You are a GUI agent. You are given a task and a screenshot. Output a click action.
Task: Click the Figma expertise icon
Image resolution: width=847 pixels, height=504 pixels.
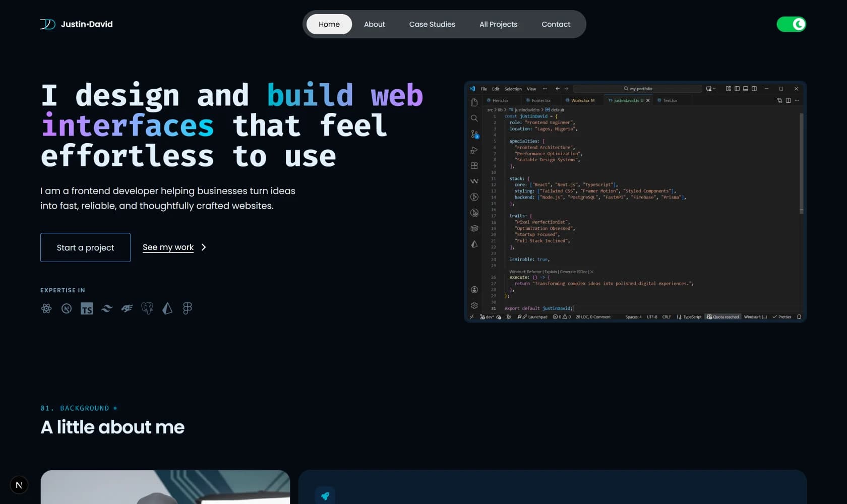click(x=188, y=308)
